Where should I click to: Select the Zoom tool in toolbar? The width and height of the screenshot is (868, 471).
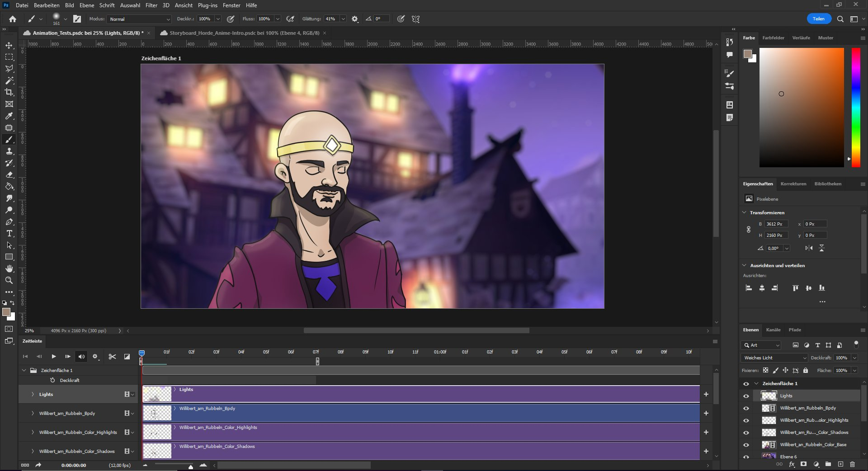pyautogui.click(x=9, y=281)
